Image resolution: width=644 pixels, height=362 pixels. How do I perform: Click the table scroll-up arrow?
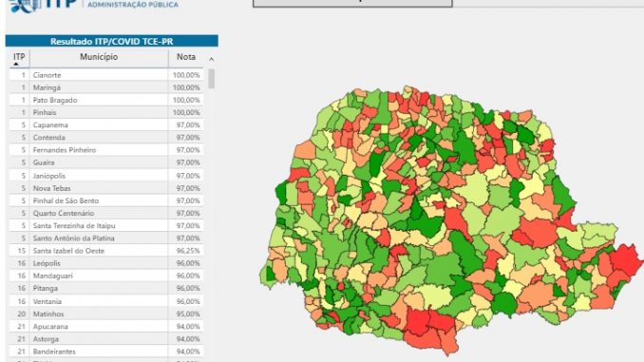pos(211,59)
